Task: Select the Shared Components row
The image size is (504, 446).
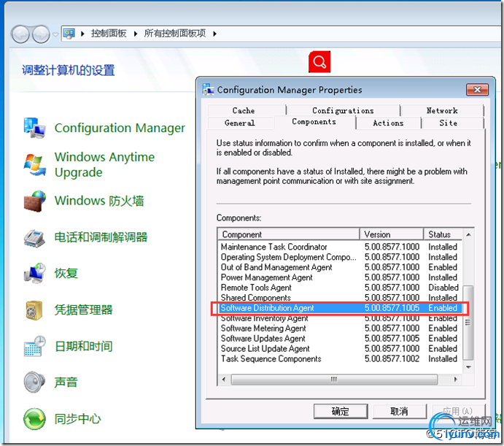Action: pos(341,298)
